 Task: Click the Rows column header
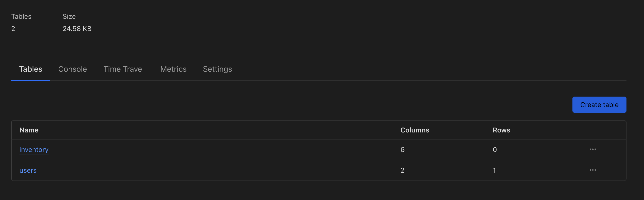click(x=501, y=130)
